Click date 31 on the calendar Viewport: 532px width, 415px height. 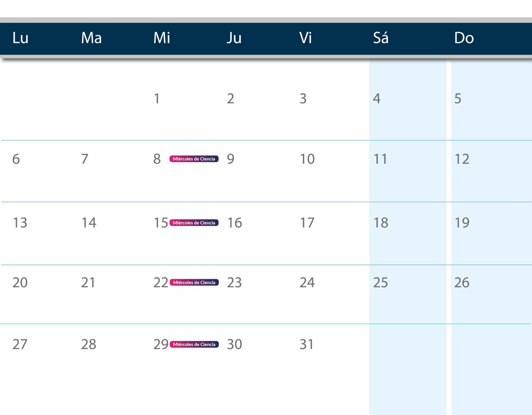[306, 345]
